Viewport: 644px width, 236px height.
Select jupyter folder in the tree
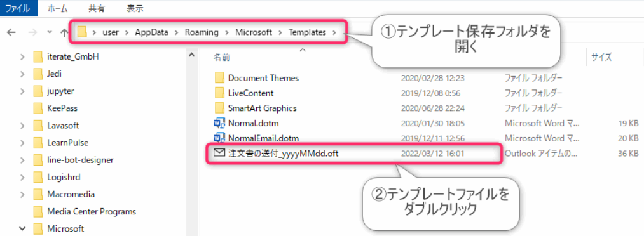click(x=60, y=91)
